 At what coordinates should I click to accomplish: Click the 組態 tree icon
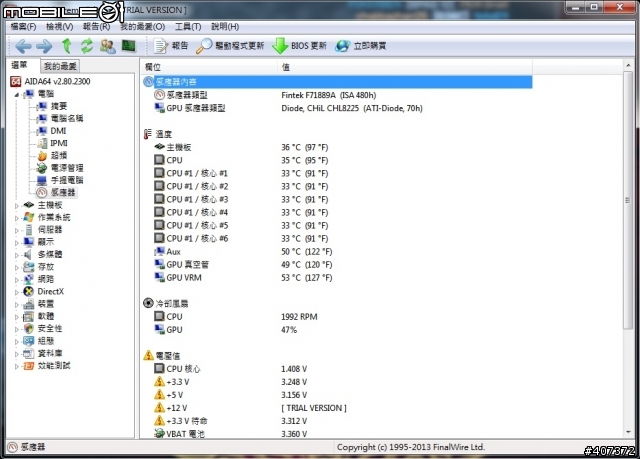29,341
